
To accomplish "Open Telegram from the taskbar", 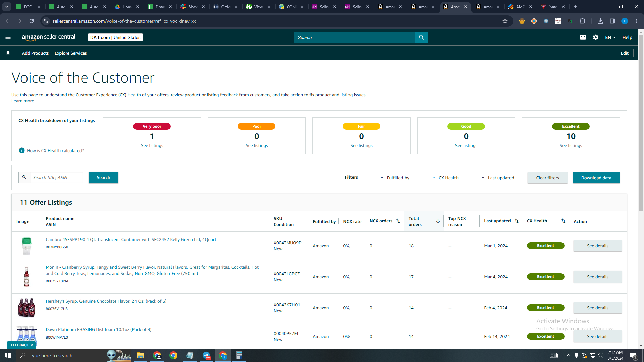I will click(206, 355).
